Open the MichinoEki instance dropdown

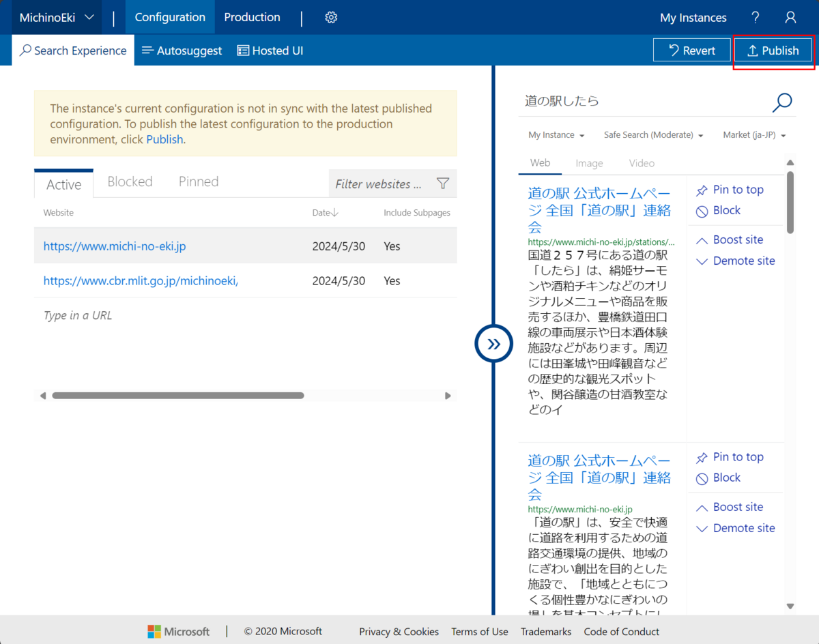[57, 18]
